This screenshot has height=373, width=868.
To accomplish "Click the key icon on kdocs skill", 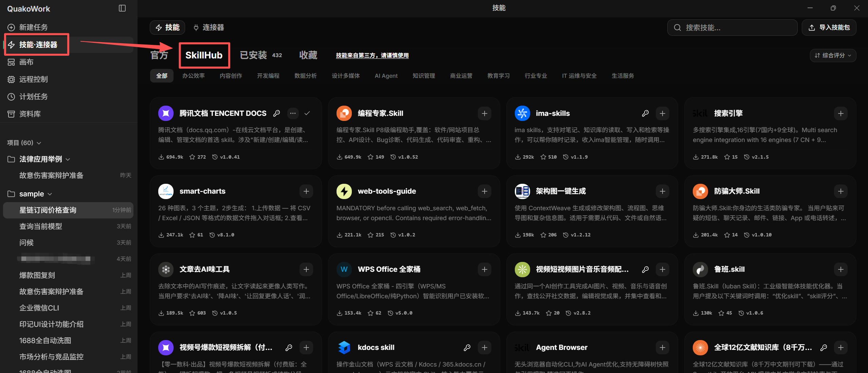I will pos(467,348).
